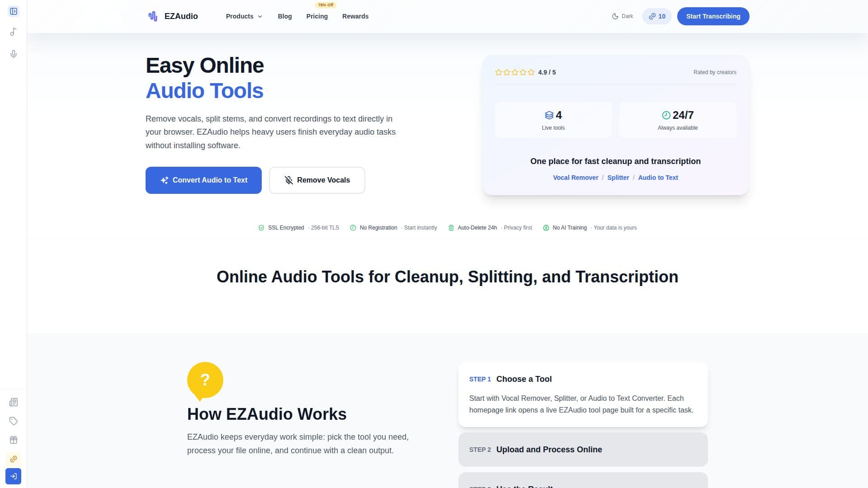Image resolution: width=868 pixels, height=488 pixels.
Task: Click the 'How EZAudio Works' heading
Action: pyautogui.click(x=267, y=414)
